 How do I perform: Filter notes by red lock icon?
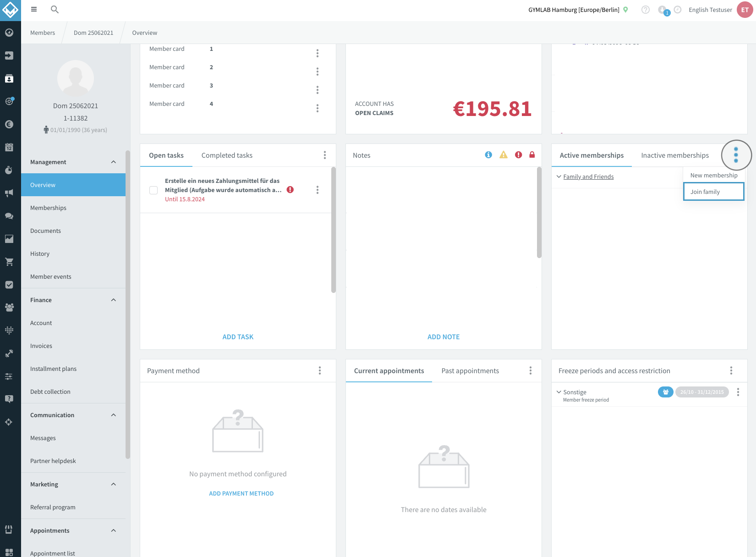pyautogui.click(x=532, y=155)
